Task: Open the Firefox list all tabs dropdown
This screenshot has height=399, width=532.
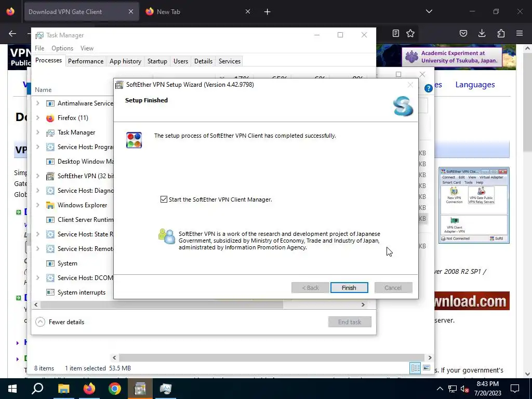Action: (x=429, y=11)
